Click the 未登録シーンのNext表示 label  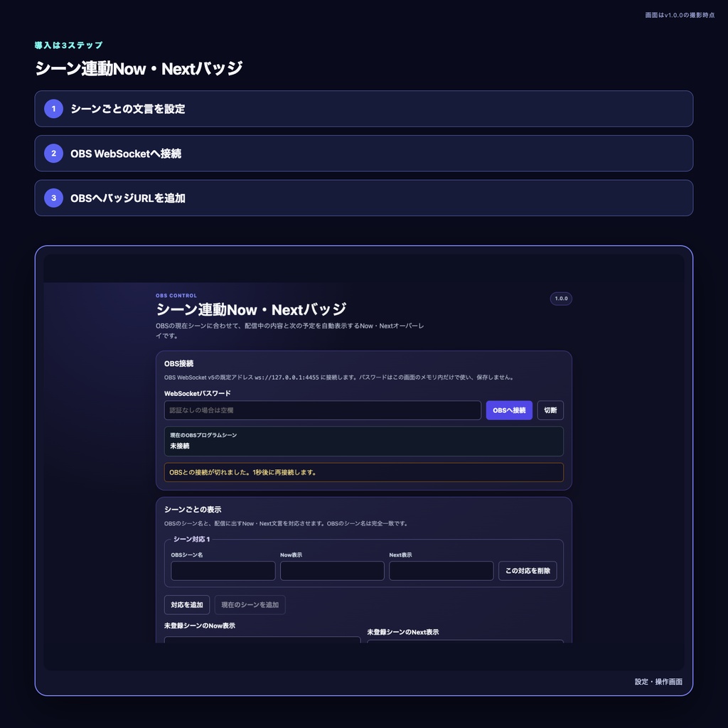point(403,632)
